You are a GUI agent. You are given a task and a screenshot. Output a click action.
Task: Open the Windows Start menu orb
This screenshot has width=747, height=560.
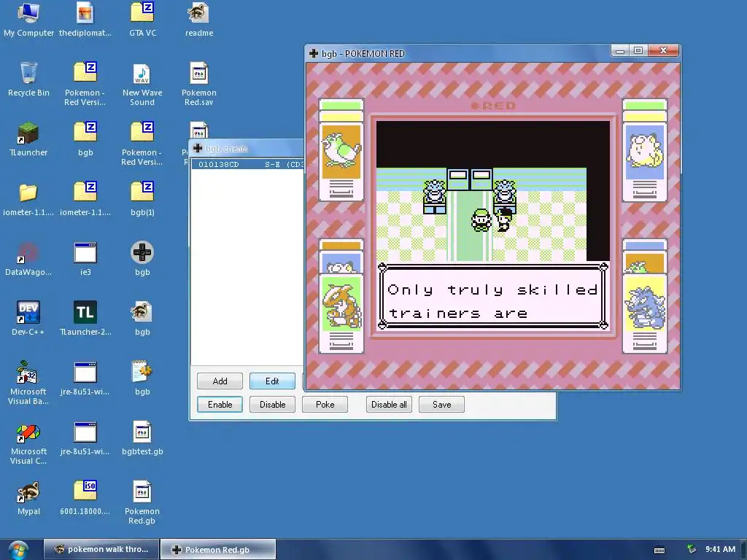click(18, 550)
